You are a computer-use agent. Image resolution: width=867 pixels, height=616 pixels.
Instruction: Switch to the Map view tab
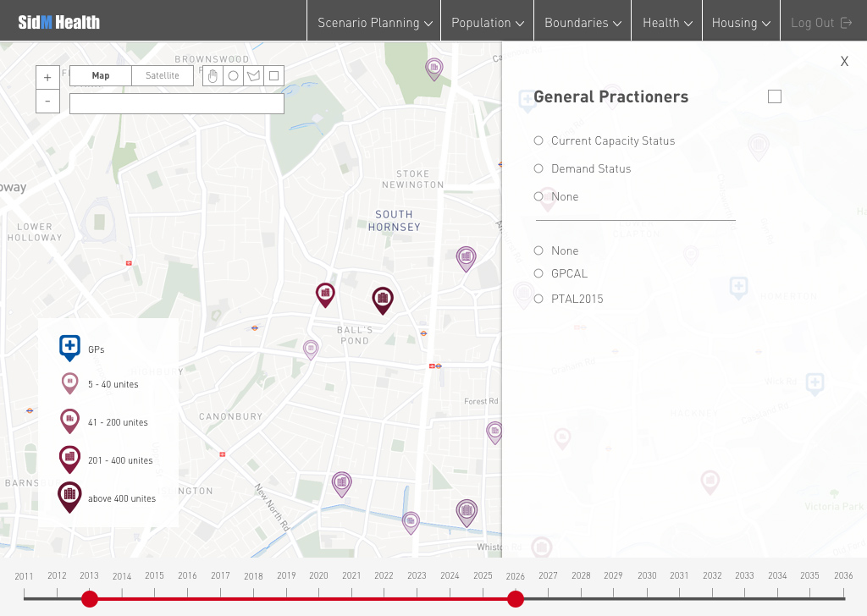[101, 76]
